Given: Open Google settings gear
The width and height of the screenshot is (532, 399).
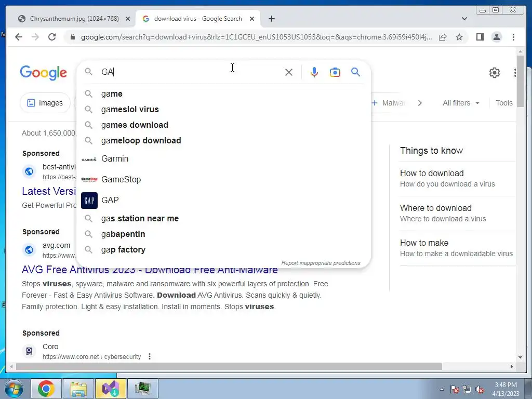Looking at the screenshot, I should (x=495, y=73).
